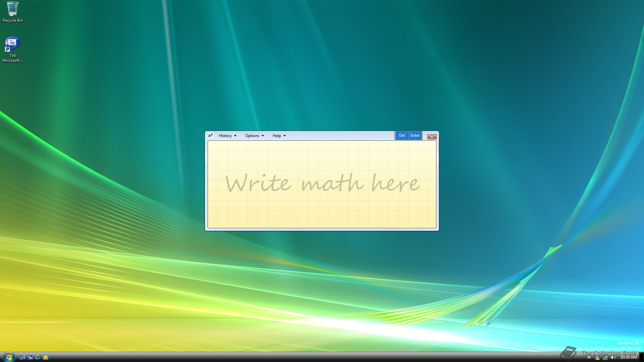Expand the Options dropdown arrow
This screenshot has height=362, width=644.
(x=263, y=136)
